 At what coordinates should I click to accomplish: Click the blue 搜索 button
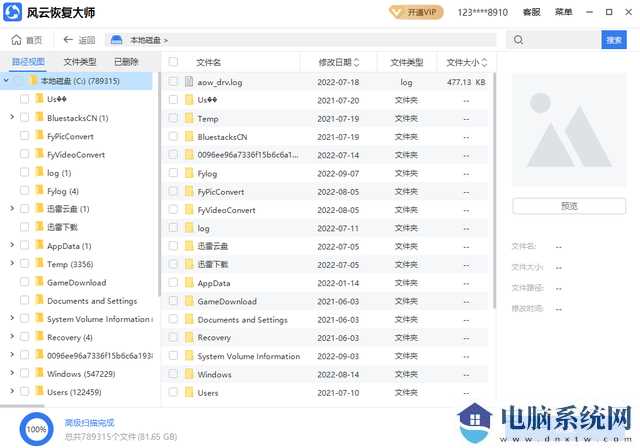[x=613, y=40]
